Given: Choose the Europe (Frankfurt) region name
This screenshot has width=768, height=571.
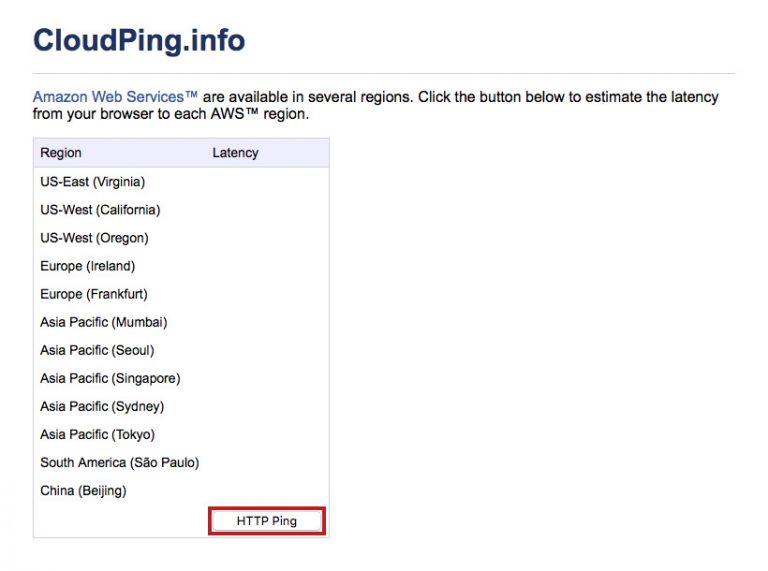Looking at the screenshot, I should point(94,294).
